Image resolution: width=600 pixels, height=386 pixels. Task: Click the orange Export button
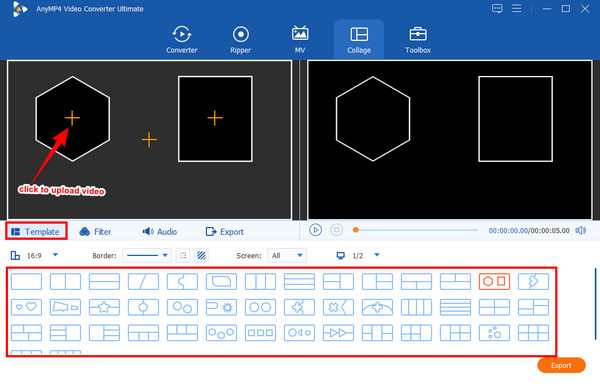pyautogui.click(x=561, y=365)
